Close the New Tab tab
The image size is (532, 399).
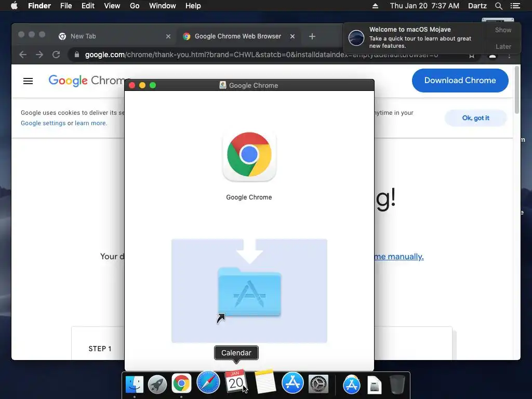click(168, 36)
